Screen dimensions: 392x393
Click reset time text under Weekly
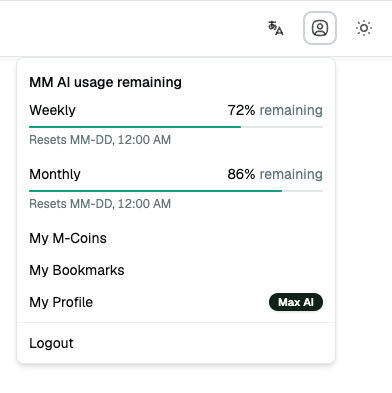coord(100,140)
